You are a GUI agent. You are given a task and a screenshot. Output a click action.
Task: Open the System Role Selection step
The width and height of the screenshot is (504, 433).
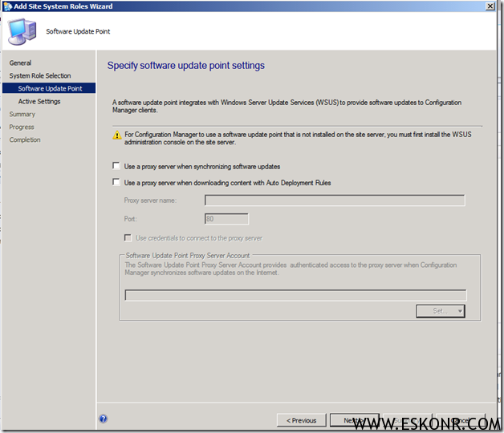40,76
